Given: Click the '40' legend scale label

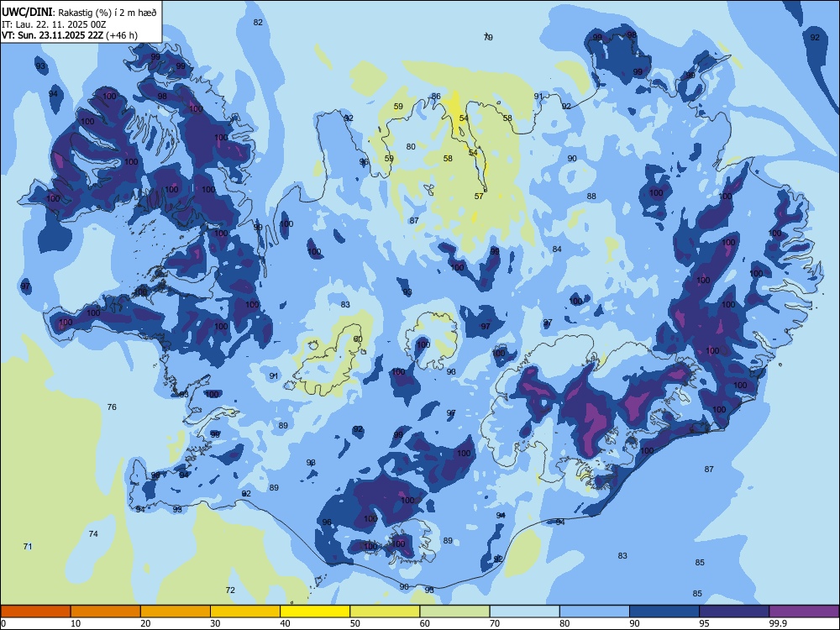Looking at the screenshot, I should (x=285, y=623).
